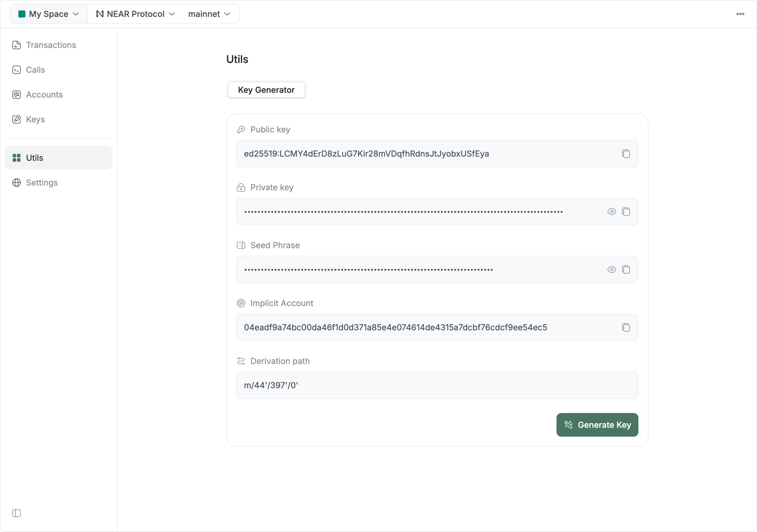The image size is (757, 532).
Task: Open the NEAR Protocol selector
Action: pyautogui.click(x=135, y=14)
